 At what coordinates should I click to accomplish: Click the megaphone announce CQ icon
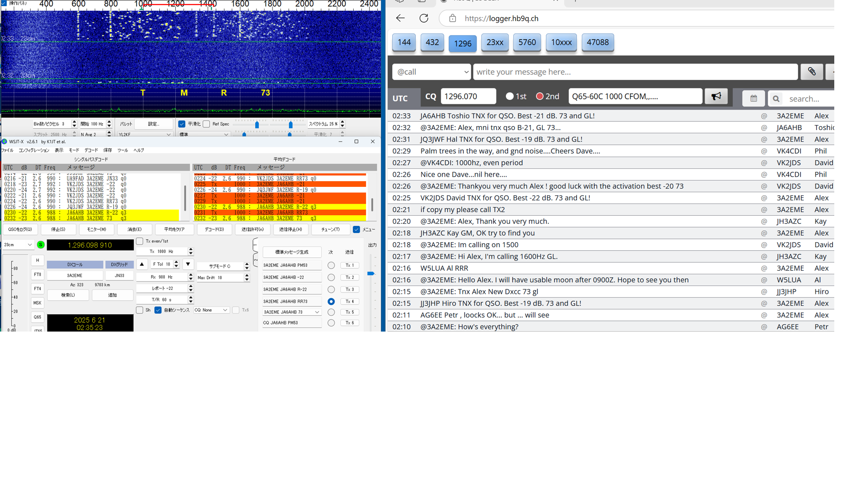(716, 96)
